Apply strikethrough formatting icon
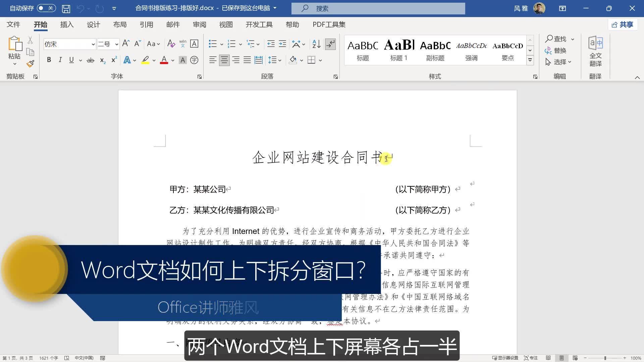 (90, 60)
